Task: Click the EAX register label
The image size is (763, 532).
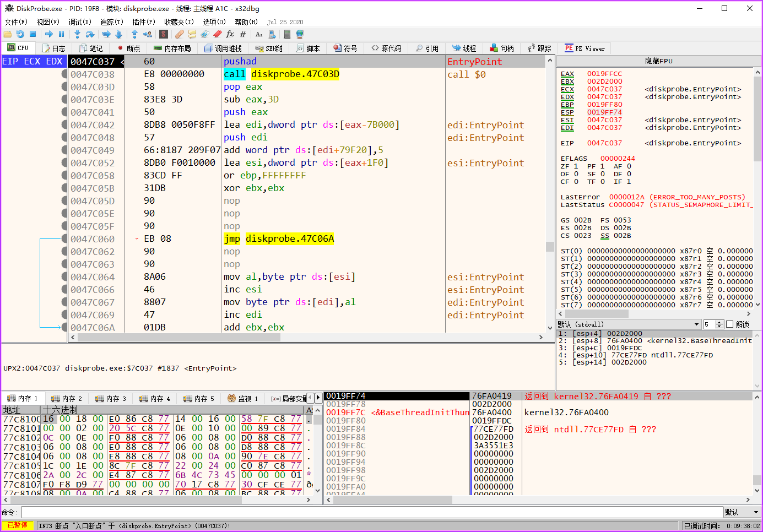Action: pos(567,74)
